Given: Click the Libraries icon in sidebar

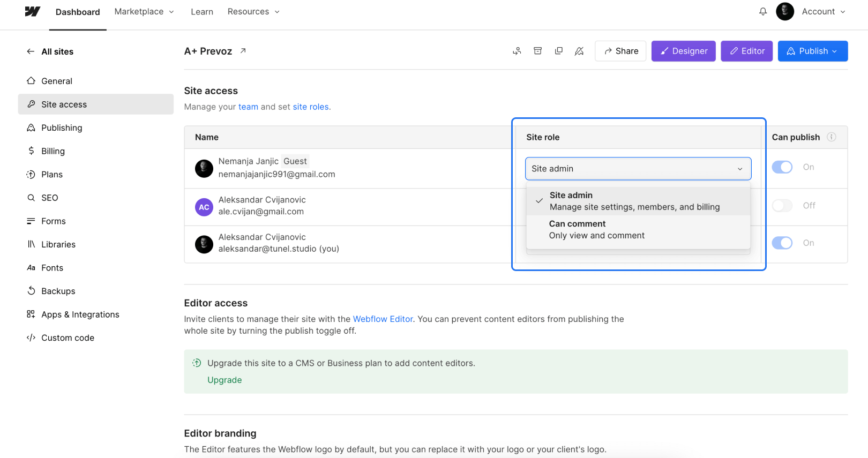Looking at the screenshot, I should point(31,244).
